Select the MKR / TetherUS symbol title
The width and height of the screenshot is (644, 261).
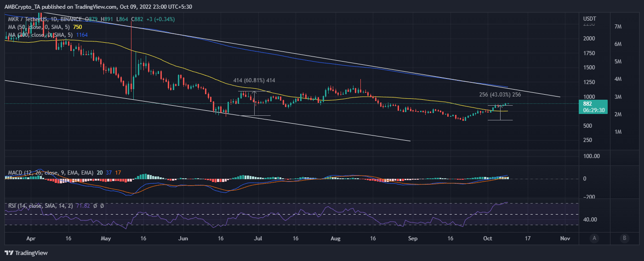(27, 19)
